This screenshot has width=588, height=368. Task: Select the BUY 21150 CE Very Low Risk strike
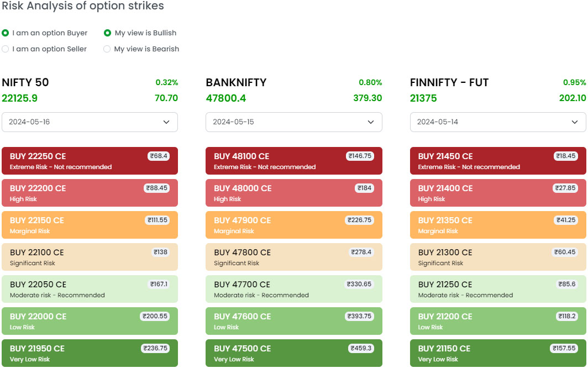(497, 353)
